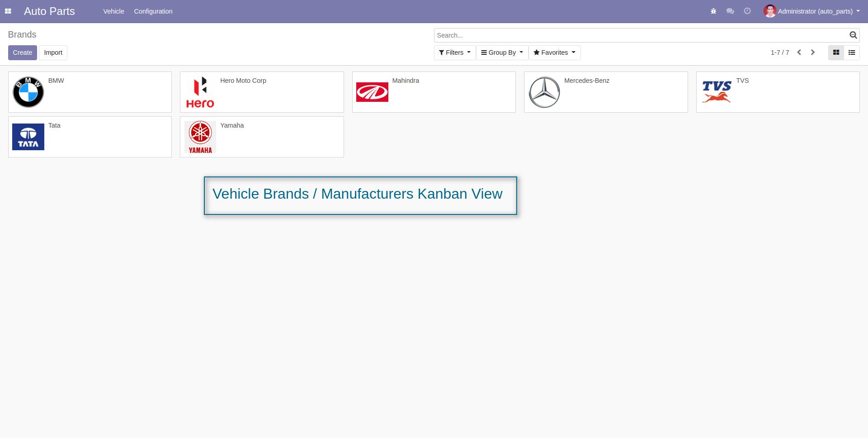Open the Hero Moto Corp name
Image resolution: width=868 pixels, height=438 pixels.
click(243, 81)
